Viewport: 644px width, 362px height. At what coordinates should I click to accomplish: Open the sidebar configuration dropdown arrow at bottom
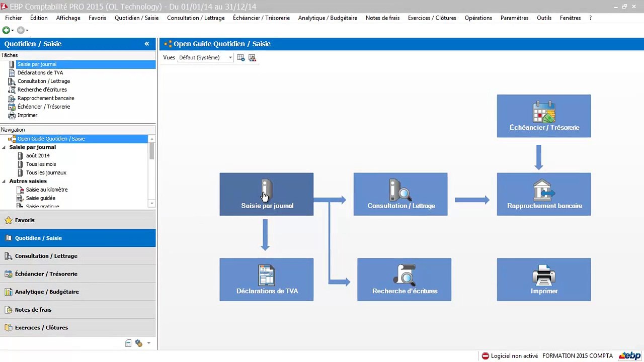148,343
